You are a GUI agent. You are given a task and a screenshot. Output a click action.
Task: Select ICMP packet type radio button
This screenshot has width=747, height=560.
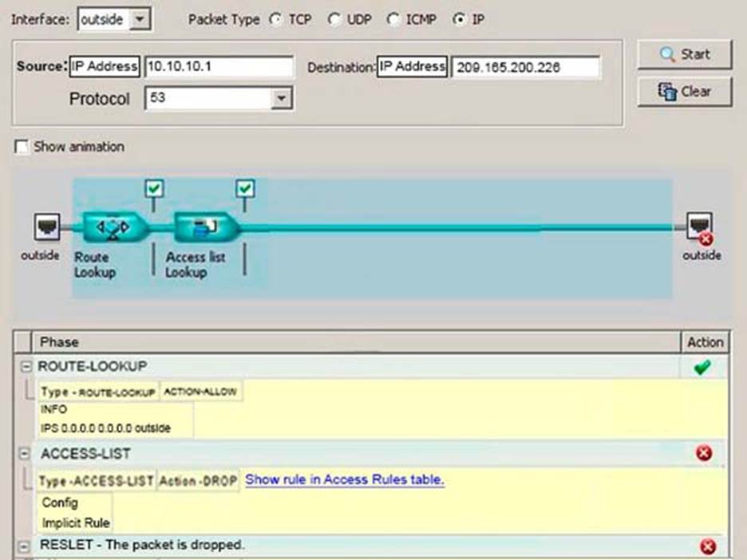click(393, 20)
